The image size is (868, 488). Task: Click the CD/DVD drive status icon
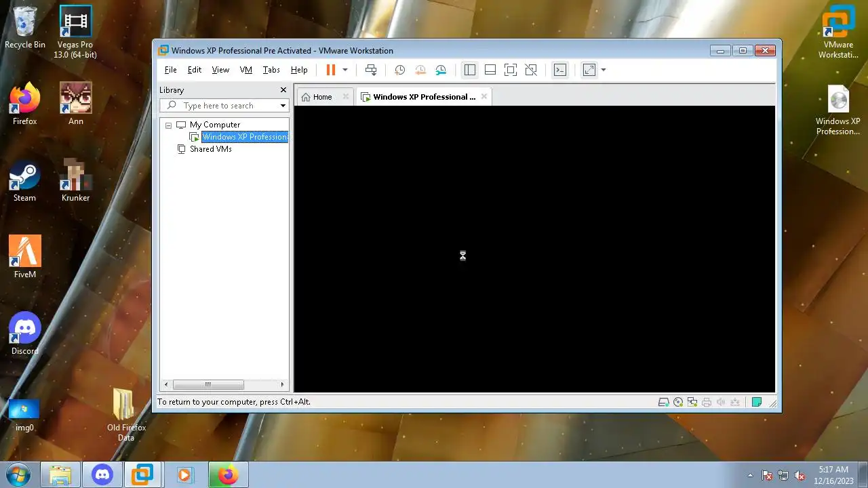[678, 403]
